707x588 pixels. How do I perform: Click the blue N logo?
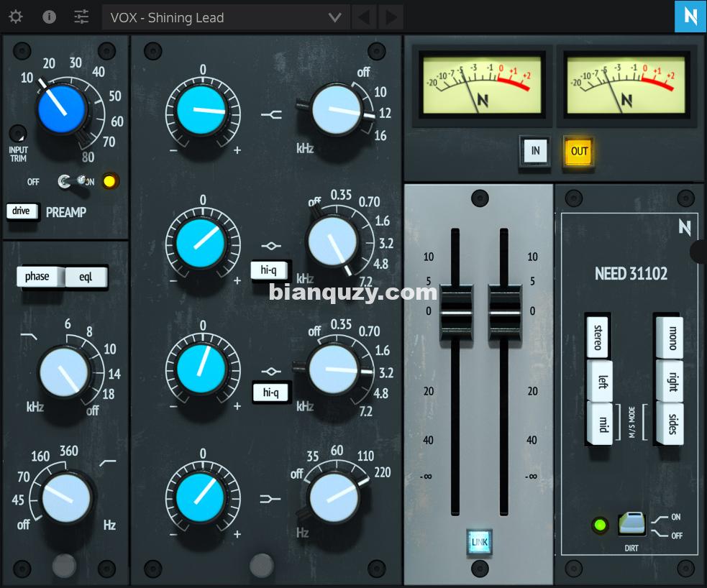point(690,17)
